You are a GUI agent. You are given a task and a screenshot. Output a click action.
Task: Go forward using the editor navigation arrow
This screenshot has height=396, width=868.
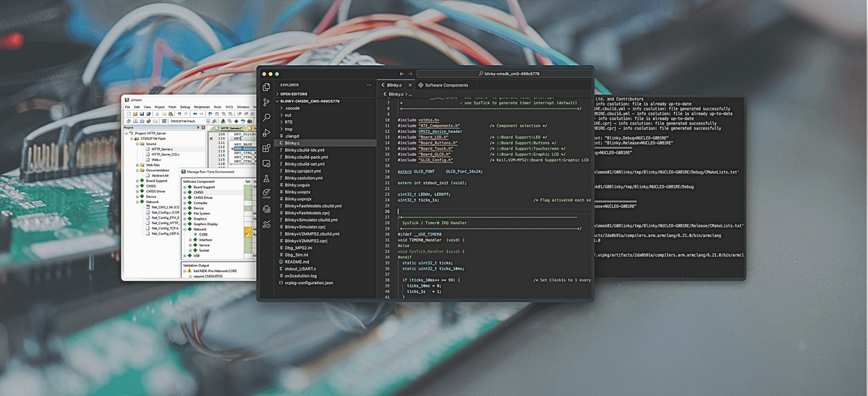410,74
